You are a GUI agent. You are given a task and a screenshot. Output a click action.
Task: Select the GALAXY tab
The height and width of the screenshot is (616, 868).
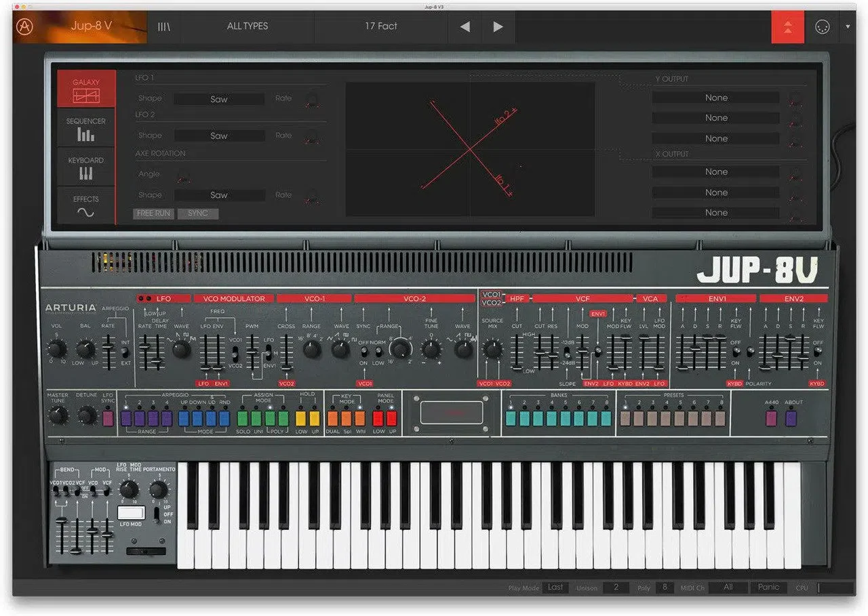pos(86,89)
